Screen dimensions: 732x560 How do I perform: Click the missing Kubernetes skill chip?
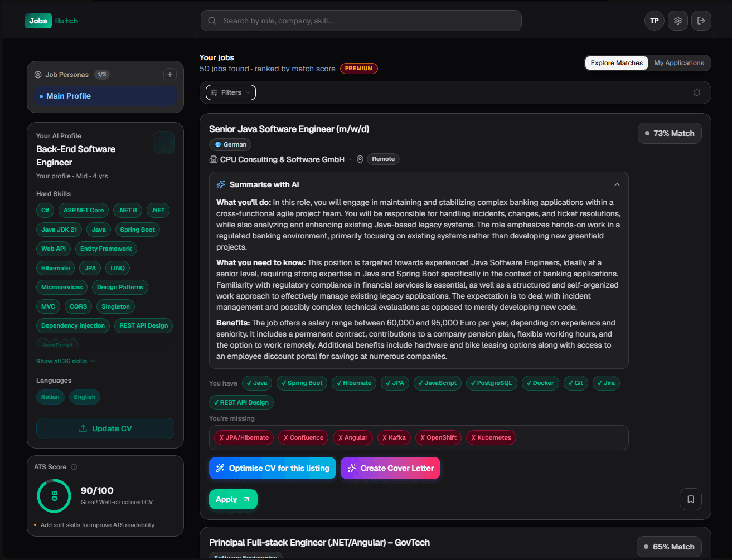(x=491, y=437)
